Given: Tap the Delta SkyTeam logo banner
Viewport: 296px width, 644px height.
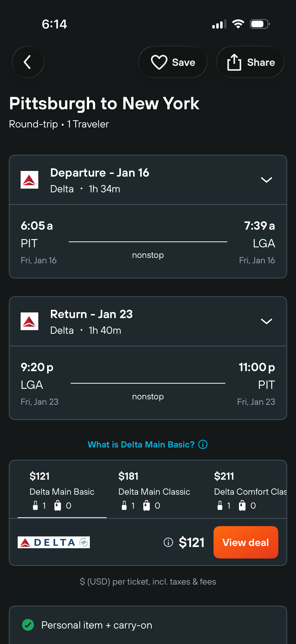Looking at the screenshot, I should pyautogui.click(x=54, y=542).
